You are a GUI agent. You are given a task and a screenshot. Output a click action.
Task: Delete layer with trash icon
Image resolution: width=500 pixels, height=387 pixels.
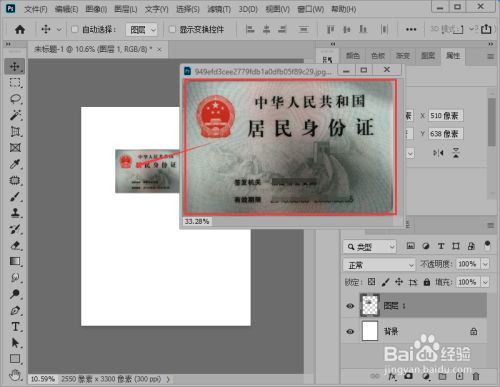point(476,376)
